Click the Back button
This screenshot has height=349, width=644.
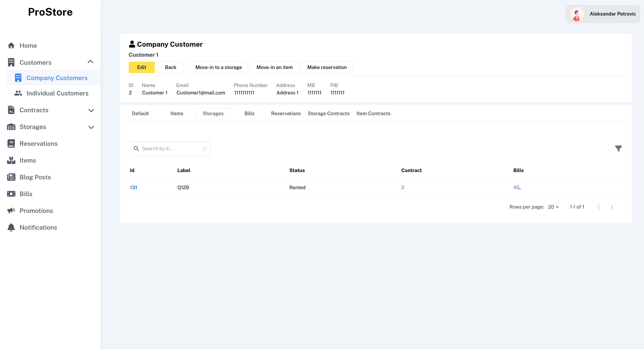pyautogui.click(x=171, y=67)
